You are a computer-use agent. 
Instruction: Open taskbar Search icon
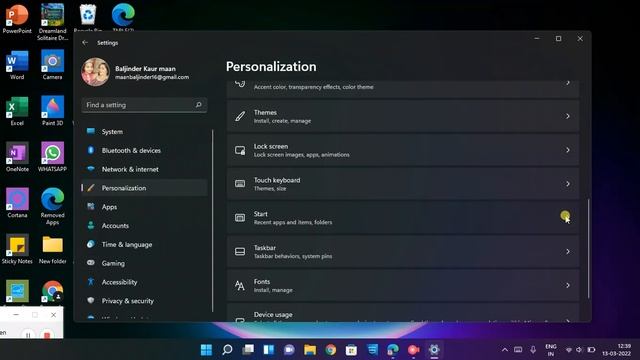pos(227,350)
